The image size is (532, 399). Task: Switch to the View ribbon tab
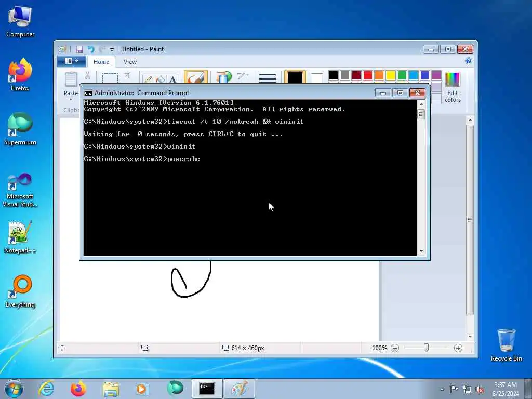[130, 62]
